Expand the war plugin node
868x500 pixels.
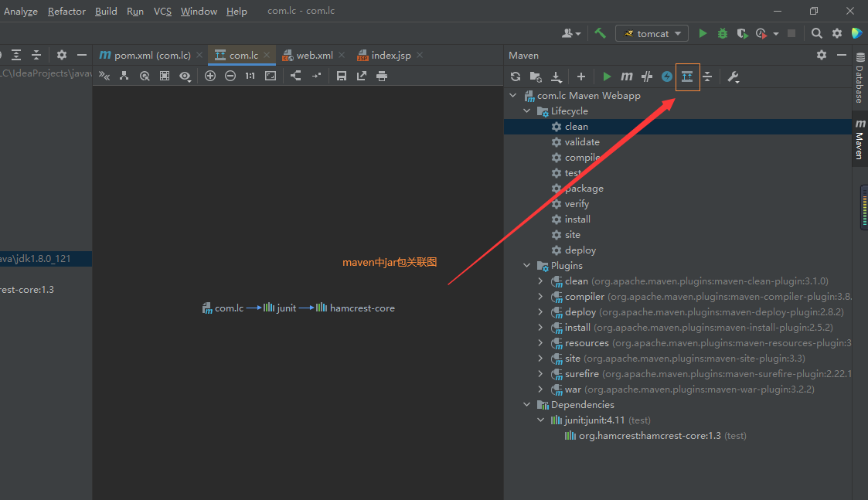540,389
